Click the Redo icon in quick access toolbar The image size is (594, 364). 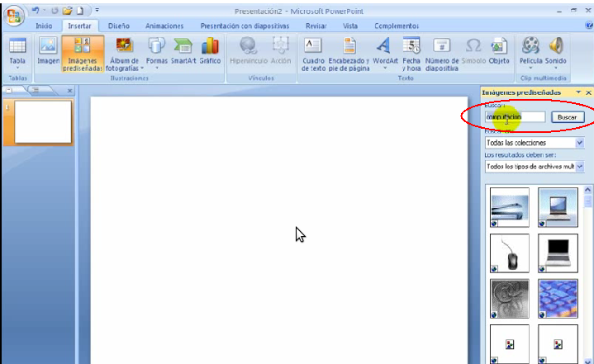tap(55, 11)
